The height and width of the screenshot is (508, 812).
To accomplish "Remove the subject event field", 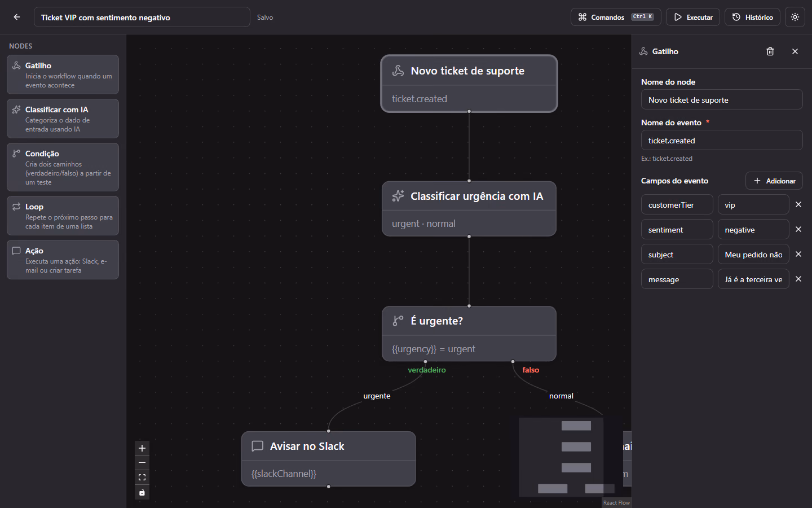I will (x=798, y=254).
